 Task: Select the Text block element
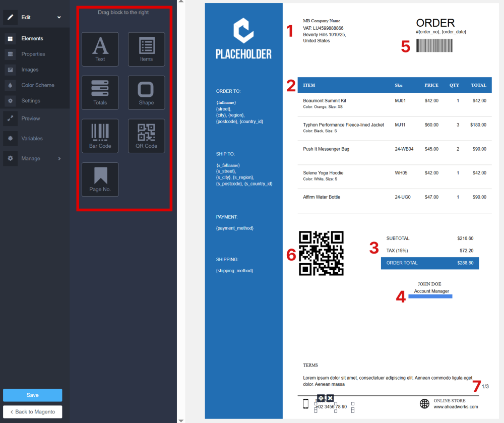pyautogui.click(x=100, y=49)
